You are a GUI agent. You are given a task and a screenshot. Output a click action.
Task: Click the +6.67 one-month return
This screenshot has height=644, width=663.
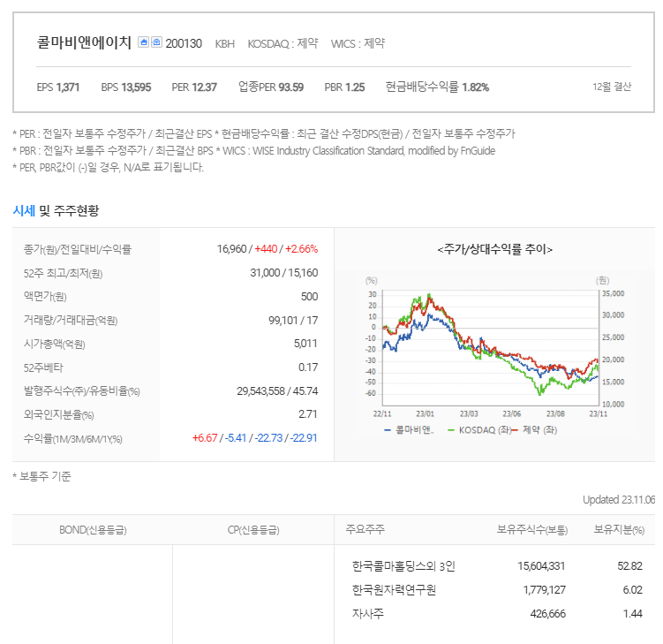coord(205,438)
